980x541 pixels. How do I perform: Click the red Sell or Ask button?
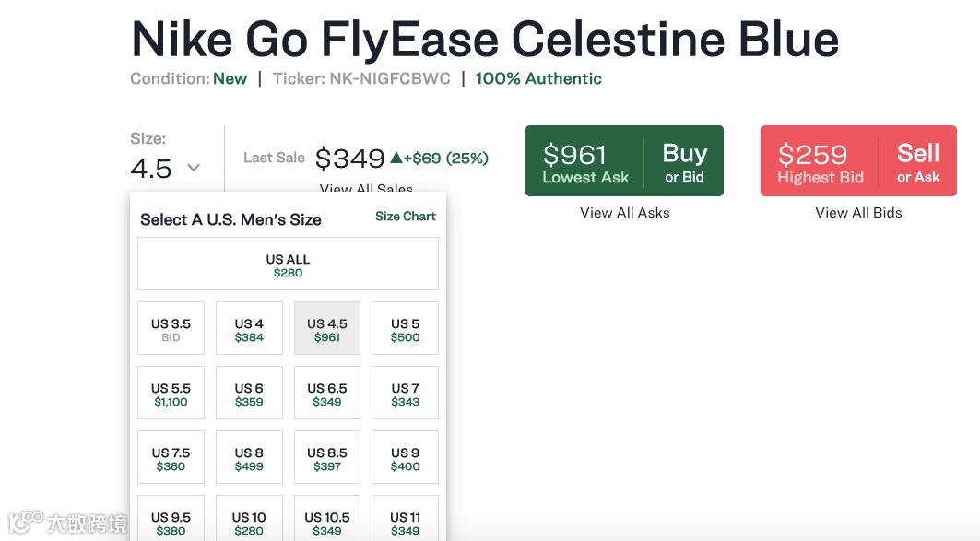(917, 161)
